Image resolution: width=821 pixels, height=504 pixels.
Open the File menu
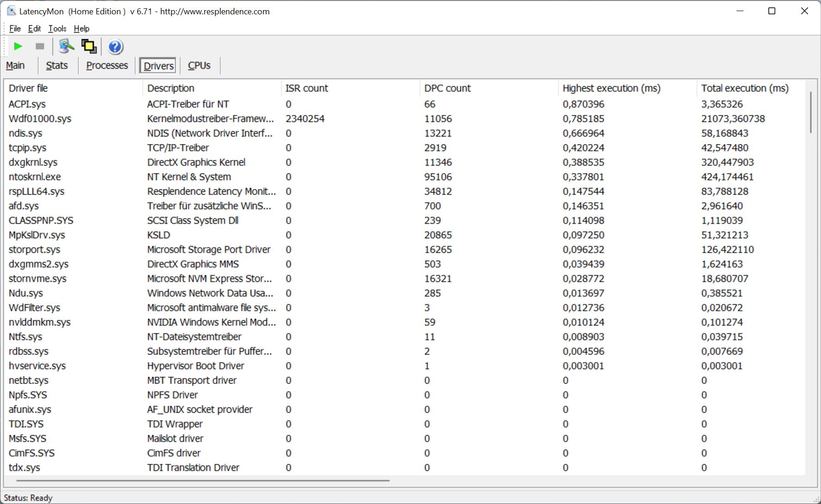tap(15, 29)
